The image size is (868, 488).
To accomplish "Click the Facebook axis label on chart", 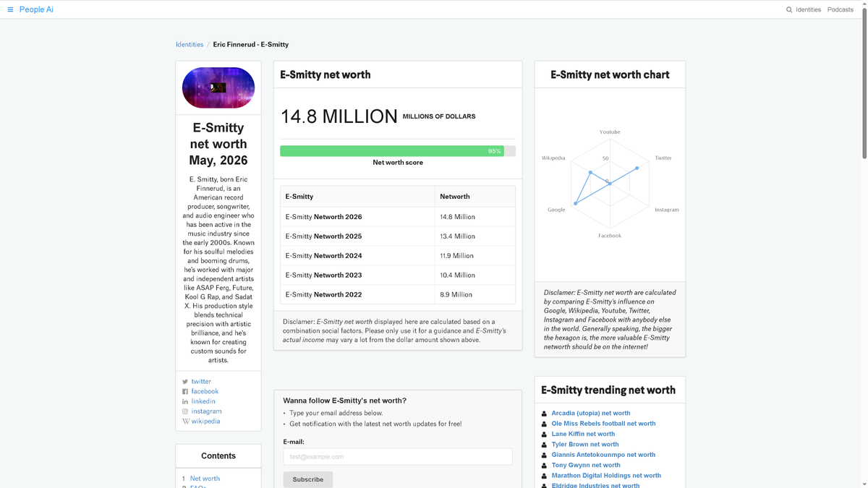I will click(x=610, y=236).
